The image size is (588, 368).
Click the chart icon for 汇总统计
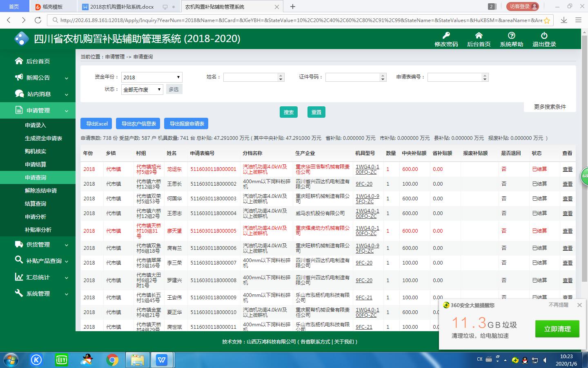(19, 277)
